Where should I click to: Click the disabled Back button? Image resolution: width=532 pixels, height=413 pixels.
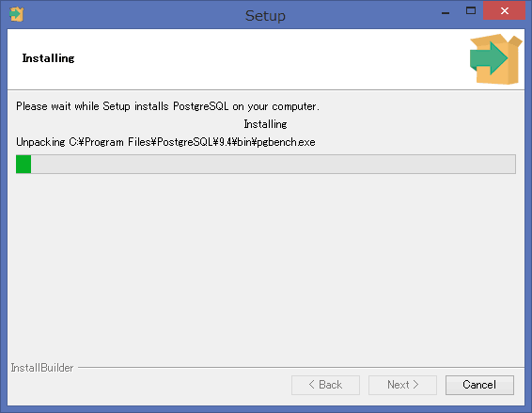[325, 385]
